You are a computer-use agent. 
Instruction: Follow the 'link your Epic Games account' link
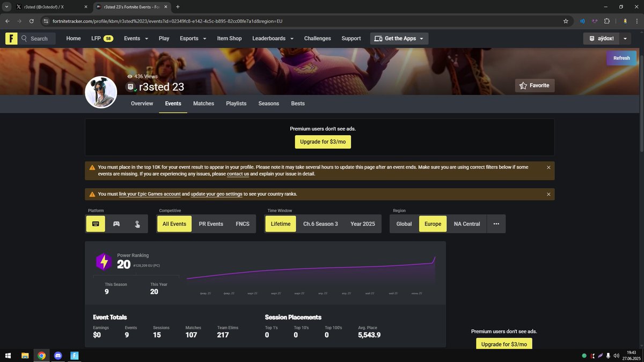click(149, 194)
